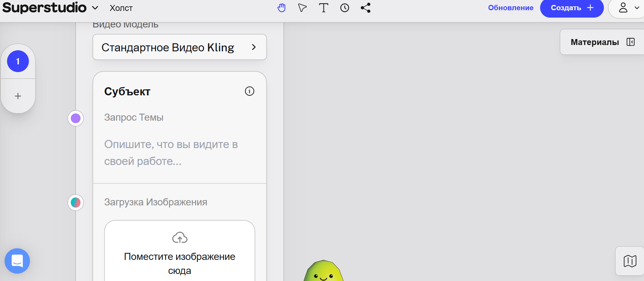This screenshot has width=644, height=281.
Task: Click the Обновление link
Action: point(511,8)
